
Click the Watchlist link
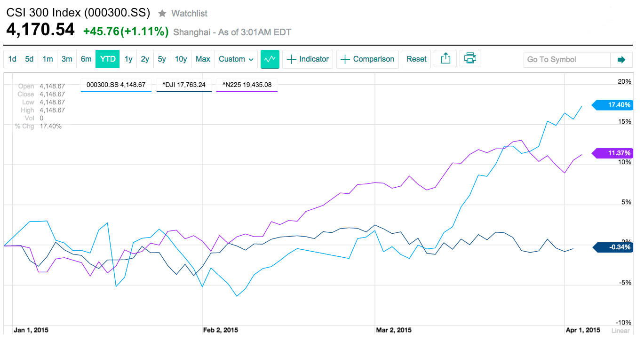pos(189,13)
